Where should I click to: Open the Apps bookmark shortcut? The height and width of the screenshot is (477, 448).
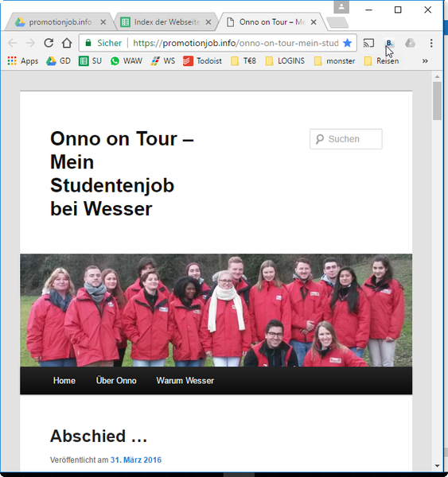coord(23,61)
